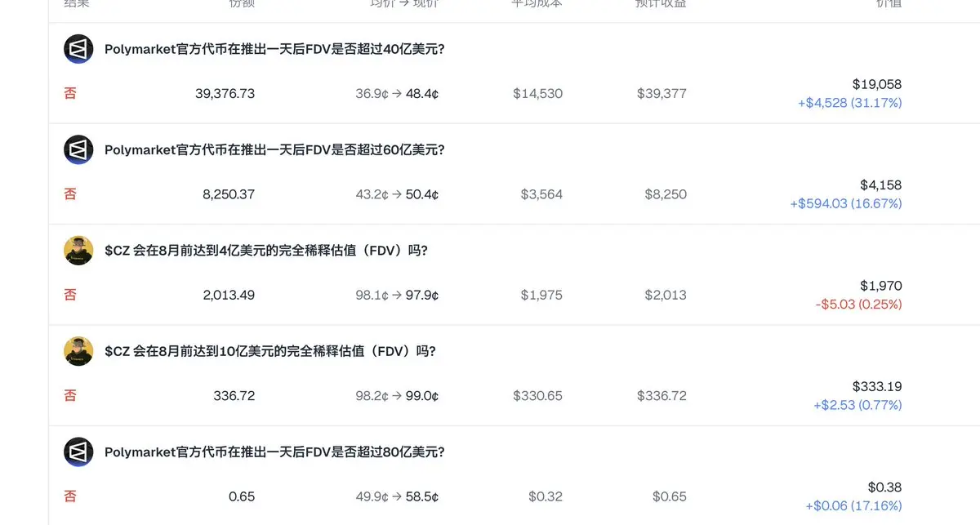Click the 36.9¢ → 48.4¢ price change
Screen dimensions: 980x525
[x=397, y=94]
